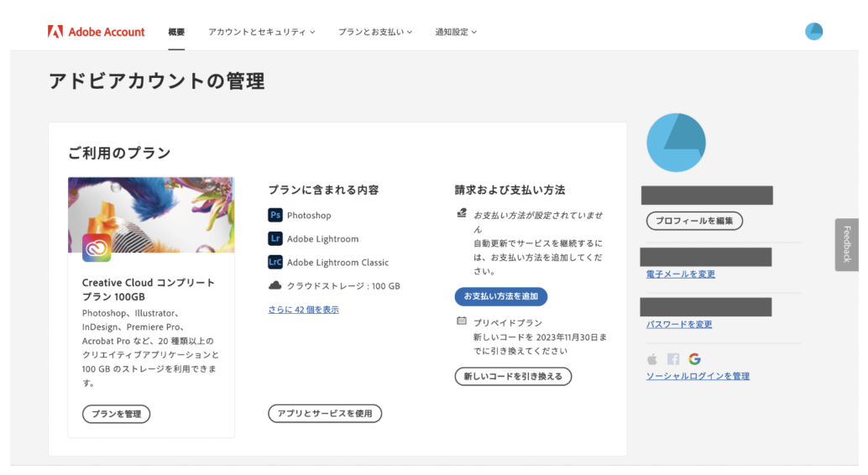
Task: Click the Adobe Lightroom Lr icon
Action: [x=275, y=238]
